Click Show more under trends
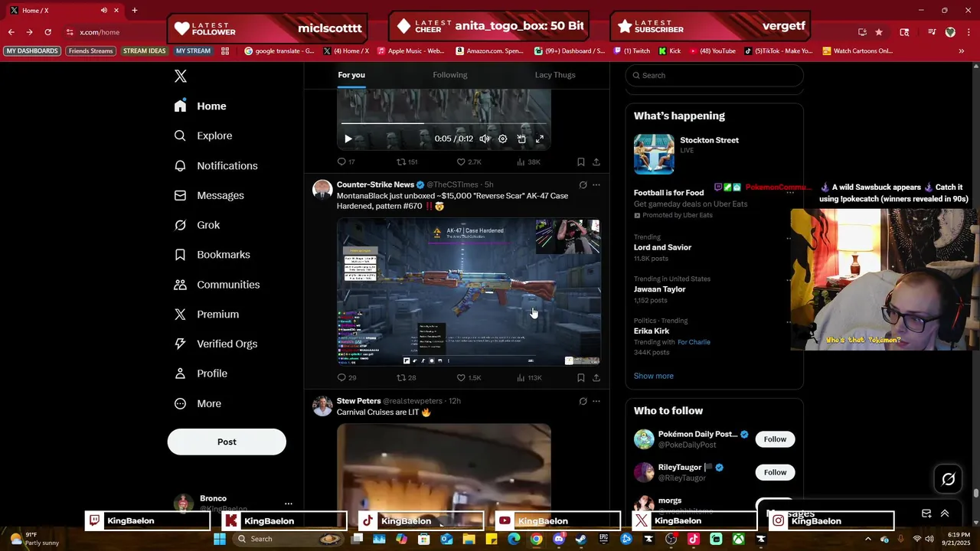 (x=654, y=376)
